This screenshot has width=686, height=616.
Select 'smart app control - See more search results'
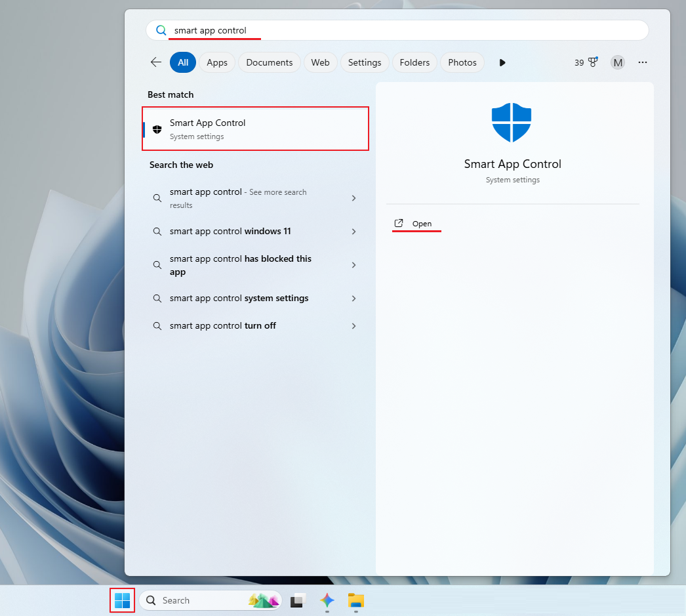coord(256,198)
